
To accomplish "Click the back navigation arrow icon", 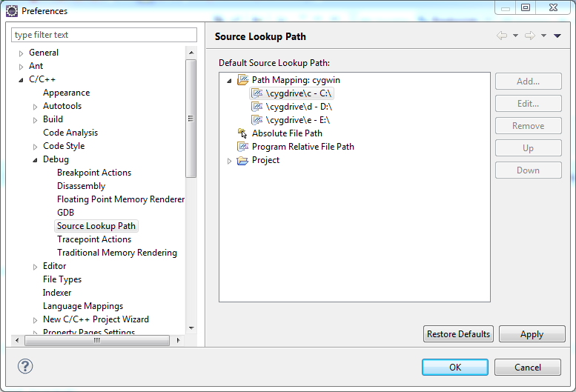I will (502, 36).
